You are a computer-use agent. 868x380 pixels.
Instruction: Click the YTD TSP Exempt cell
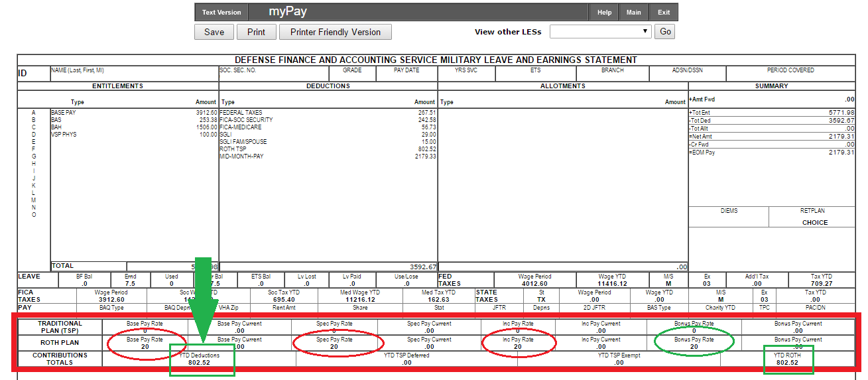pyautogui.click(x=619, y=359)
